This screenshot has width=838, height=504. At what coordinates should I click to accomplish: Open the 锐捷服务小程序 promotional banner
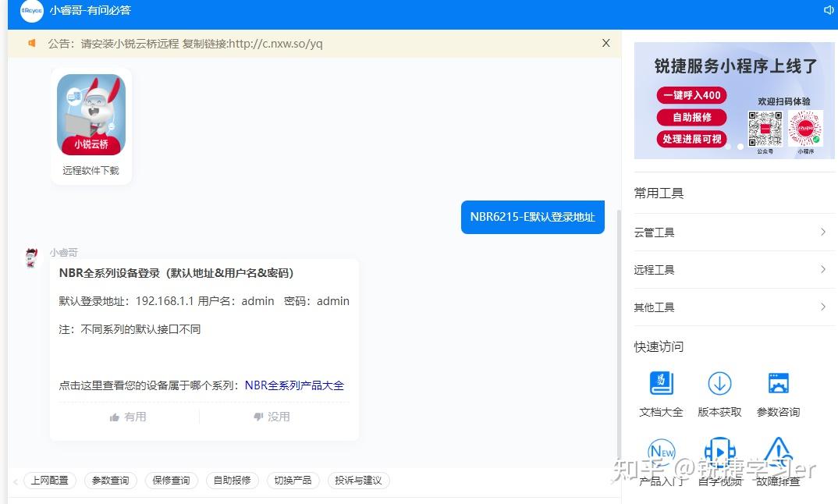(734, 101)
